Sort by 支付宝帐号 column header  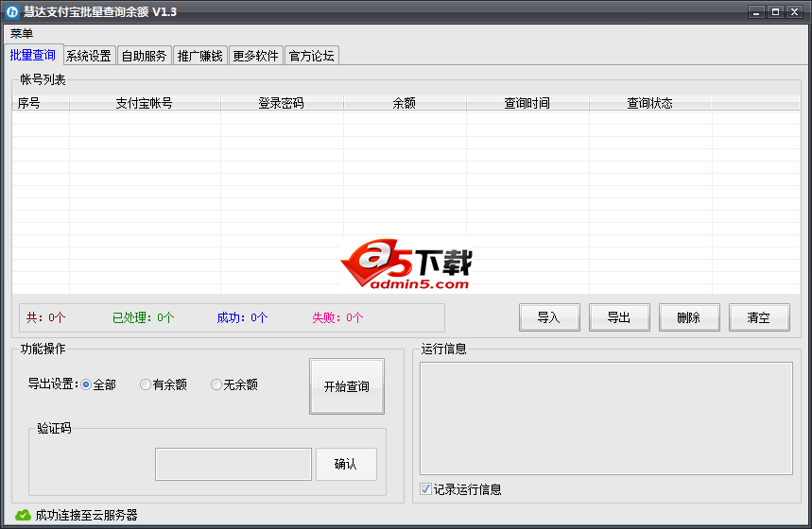(x=145, y=103)
